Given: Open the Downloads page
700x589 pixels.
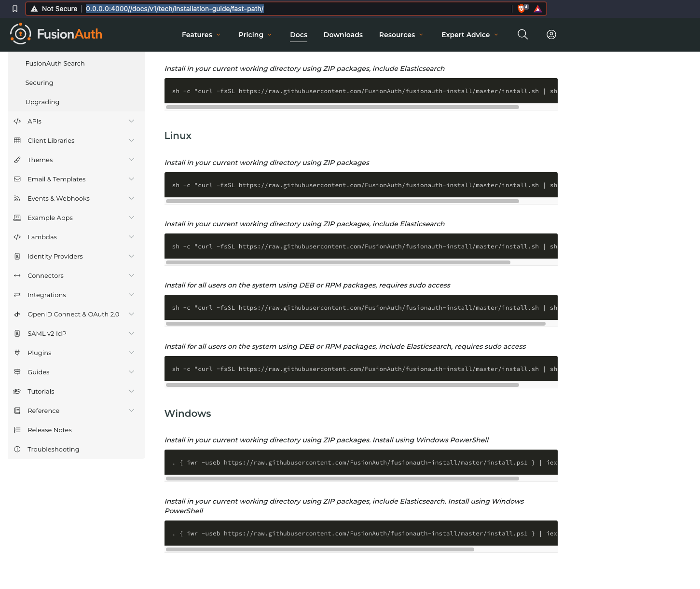Looking at the screenshot, I should pyautogui.click(x=343, y=35).
